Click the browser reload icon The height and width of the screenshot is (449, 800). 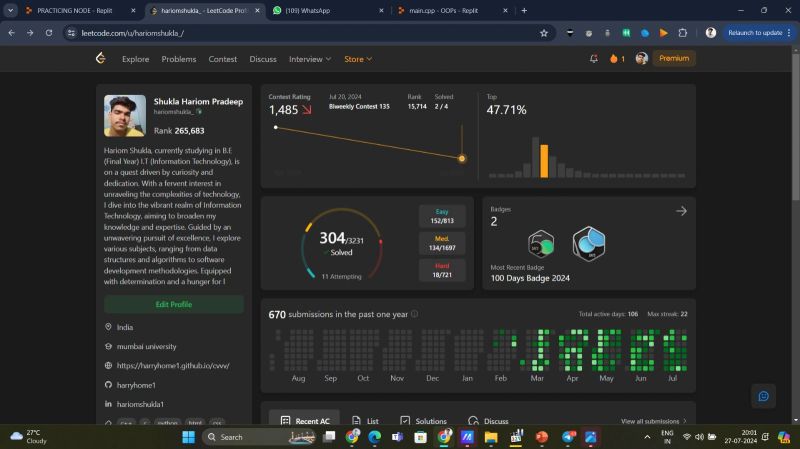tap(48, 33)
